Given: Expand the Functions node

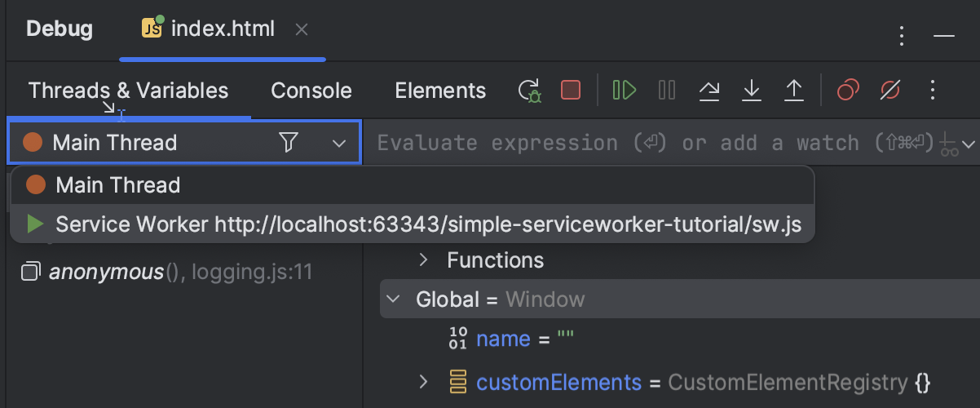Looking at the screenshot, I should [x=423, y=260].
